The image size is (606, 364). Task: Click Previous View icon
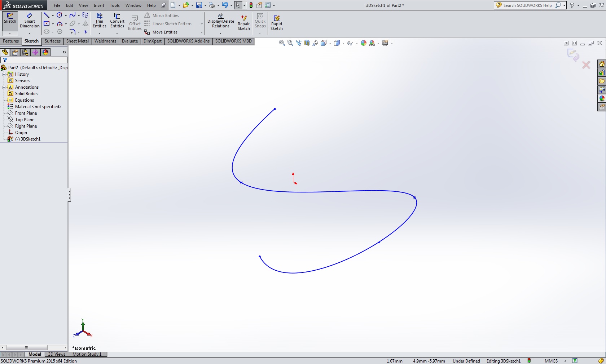click(x=299, y=43)
